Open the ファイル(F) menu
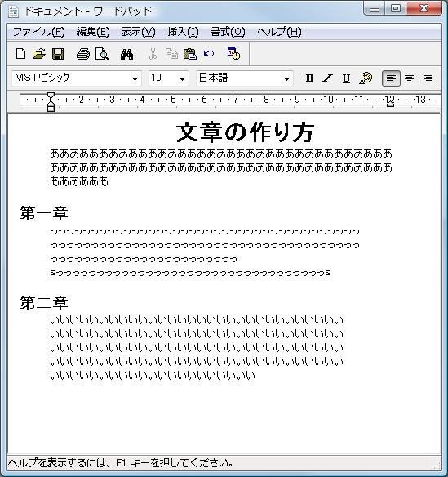This screenshot has height=477, width=448. [39, 32]
